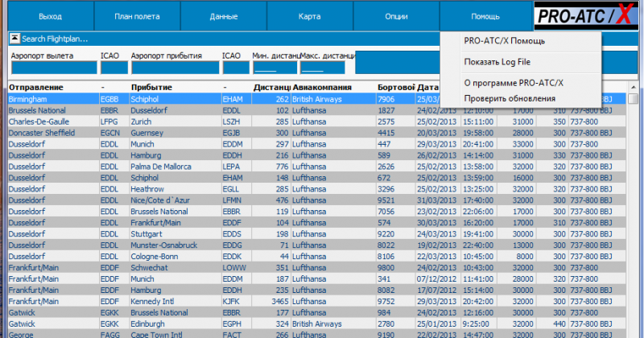Open the План полета menu

click(x=137, y=16)
